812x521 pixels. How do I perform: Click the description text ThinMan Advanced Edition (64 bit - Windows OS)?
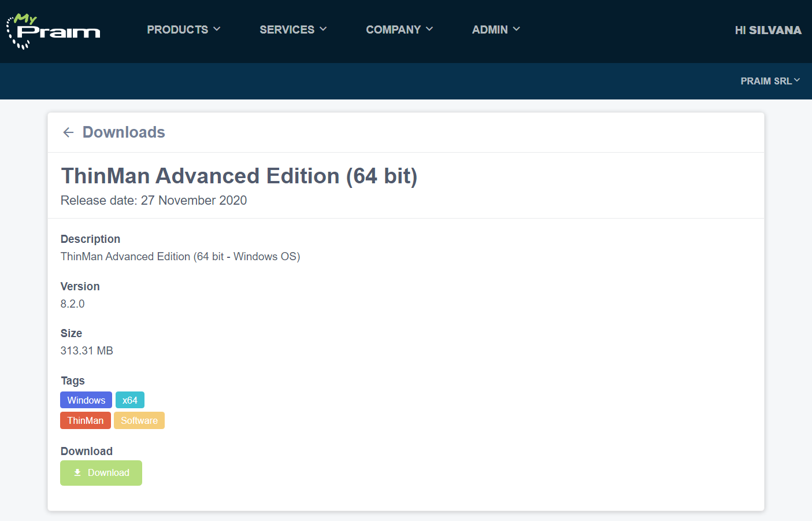[180, 257]
